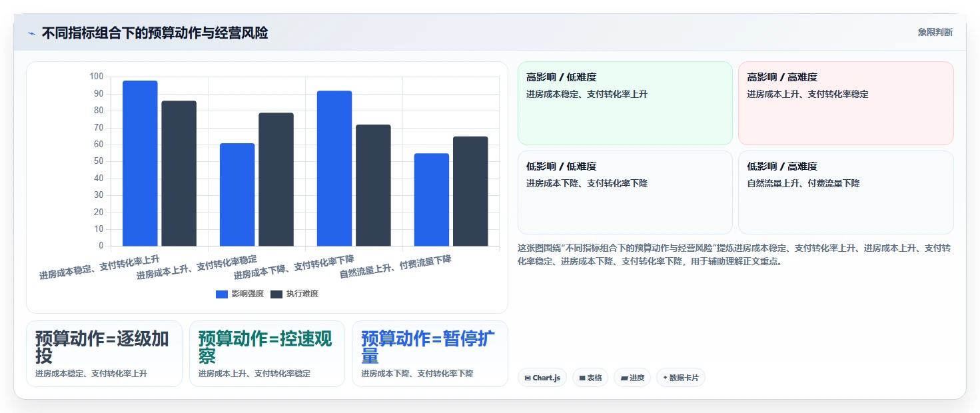Click the axis label 进房成本稳定、支付转化率上升
This screenshot has width=980, height=413.
click(x=100, y=266)
